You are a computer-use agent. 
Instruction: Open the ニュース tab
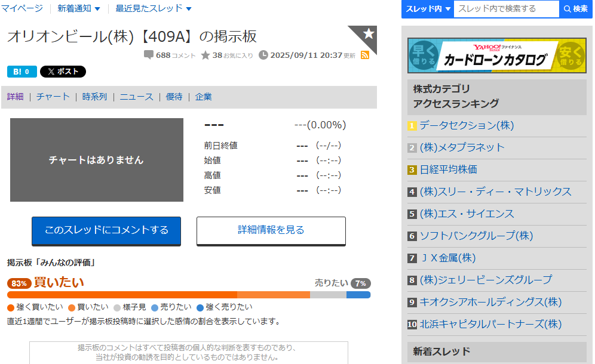[137, 97]
